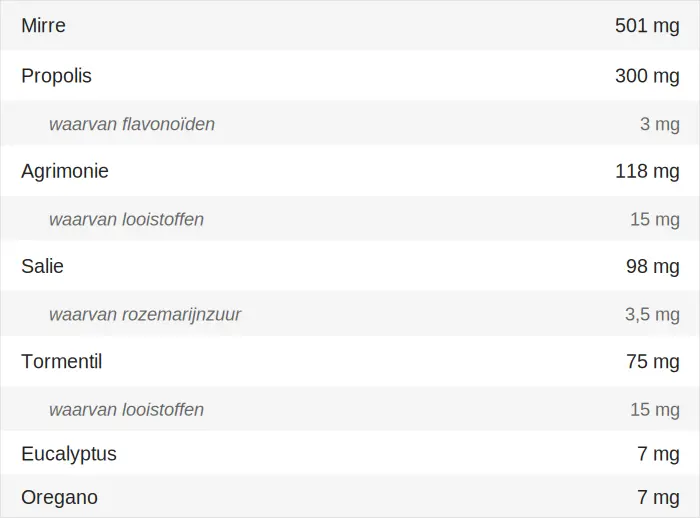Viewport: 700px width, 518px height.
Task: Select the 118 mg Agrimonie amount
Action: (647, 171)
